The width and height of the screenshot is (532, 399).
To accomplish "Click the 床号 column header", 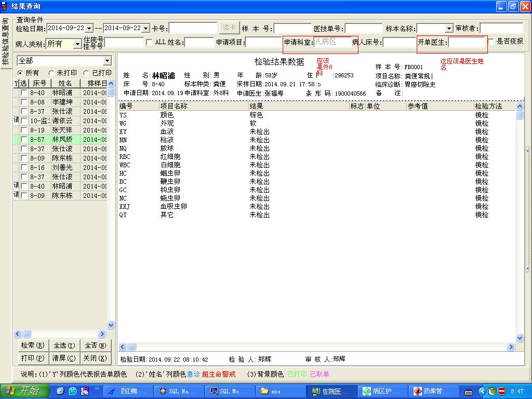I will pyautogui.click(x=39, y=83).
